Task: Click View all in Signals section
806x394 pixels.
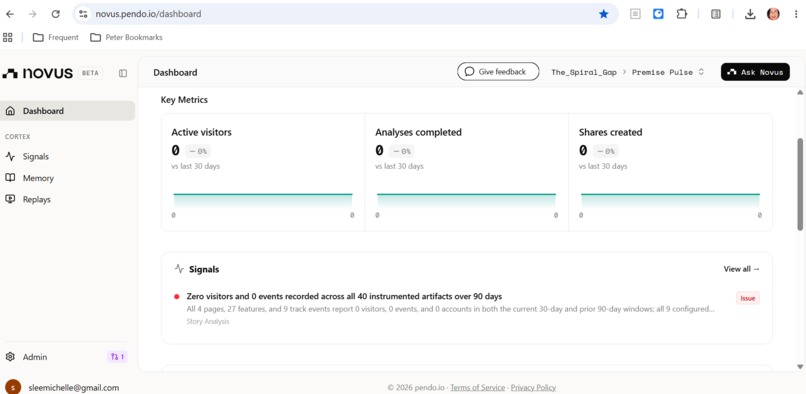Action: point(741,268)
